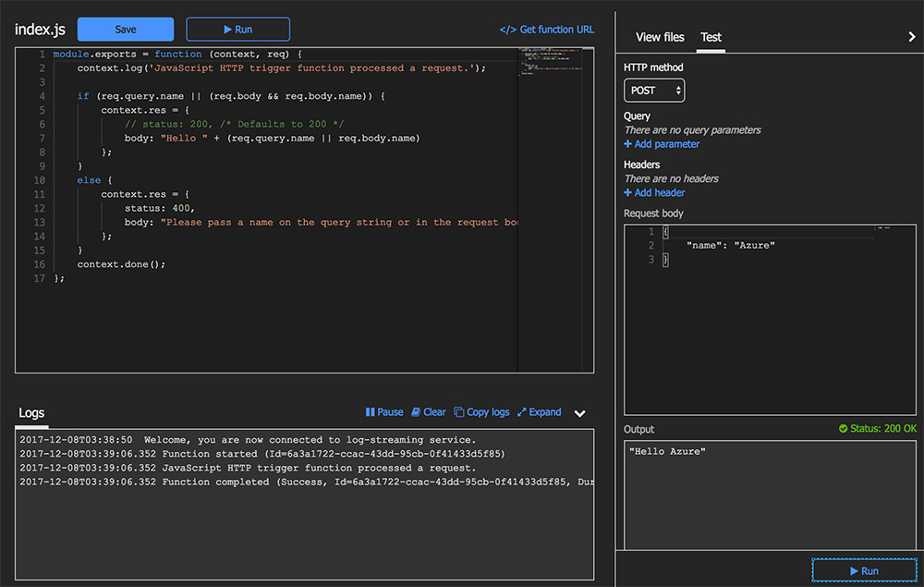Viewport: 924px width, 587px height.
Task: Add a query parameter
Action: pyautogui.click(x=662, y=144)
